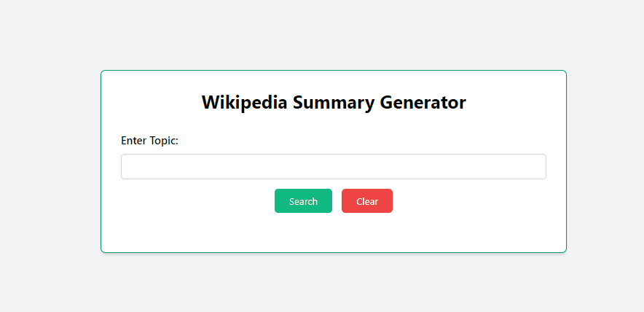Click the white card below the buttons
644x312 pixels.
(334, 233)
